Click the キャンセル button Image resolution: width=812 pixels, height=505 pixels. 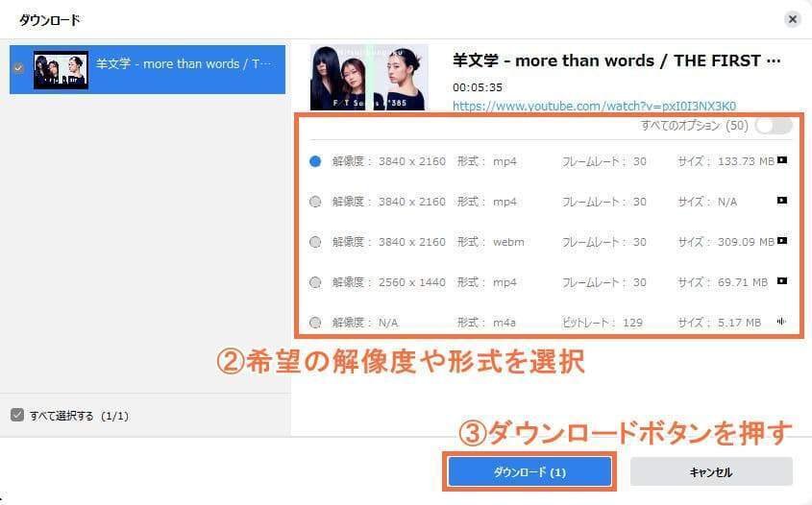(x=711, y=472)
